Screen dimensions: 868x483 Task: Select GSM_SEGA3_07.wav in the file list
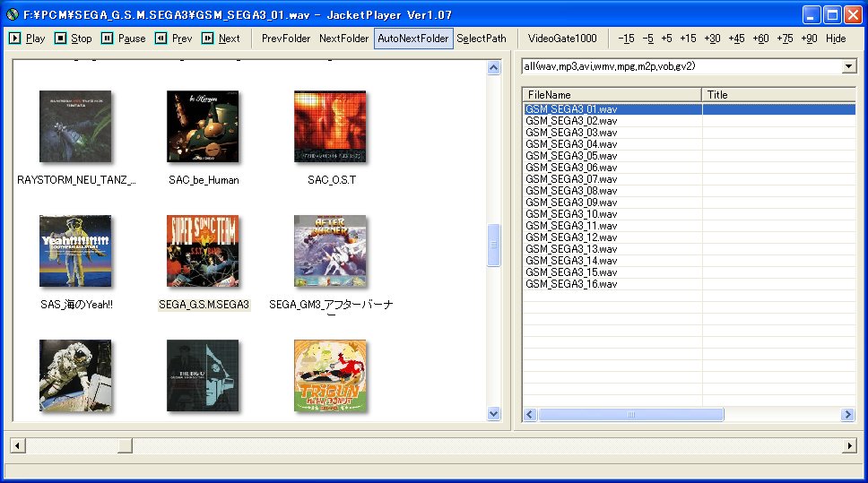(571, 178)
